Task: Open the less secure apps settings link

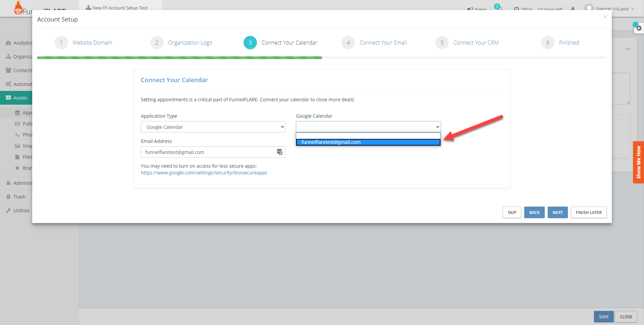Action: tap(204, 173)
